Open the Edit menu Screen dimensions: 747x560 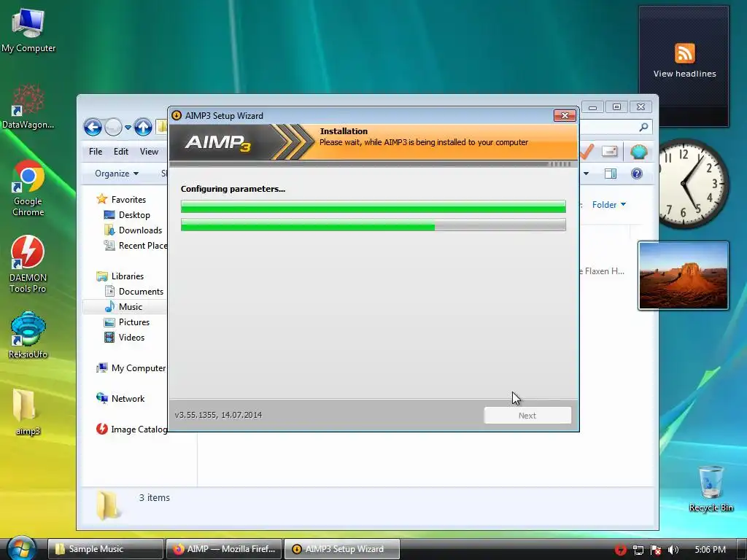(x=121, y=152)
